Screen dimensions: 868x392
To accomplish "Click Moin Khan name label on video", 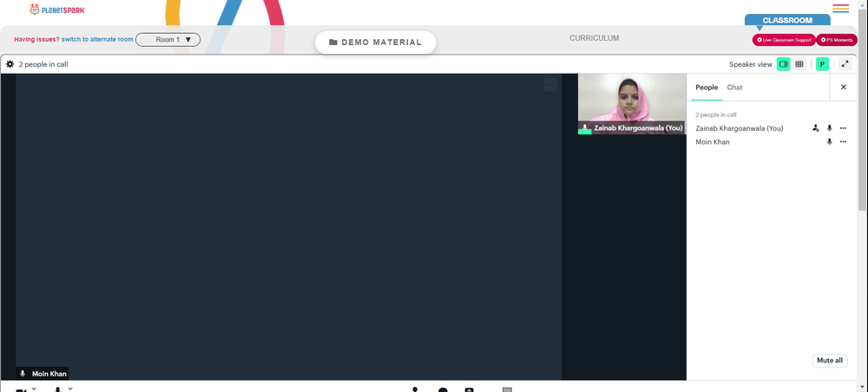I will tap(49, 374).
